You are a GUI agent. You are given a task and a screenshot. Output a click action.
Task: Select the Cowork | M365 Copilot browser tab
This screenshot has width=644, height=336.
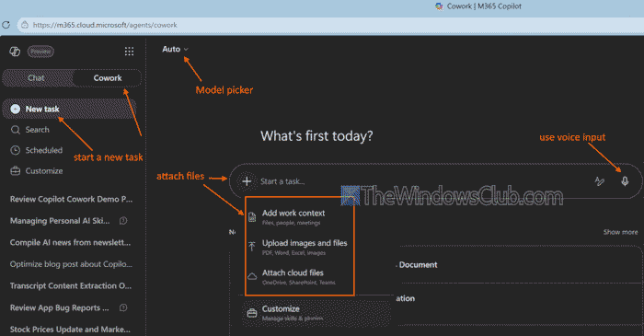[x=478, y=6]
